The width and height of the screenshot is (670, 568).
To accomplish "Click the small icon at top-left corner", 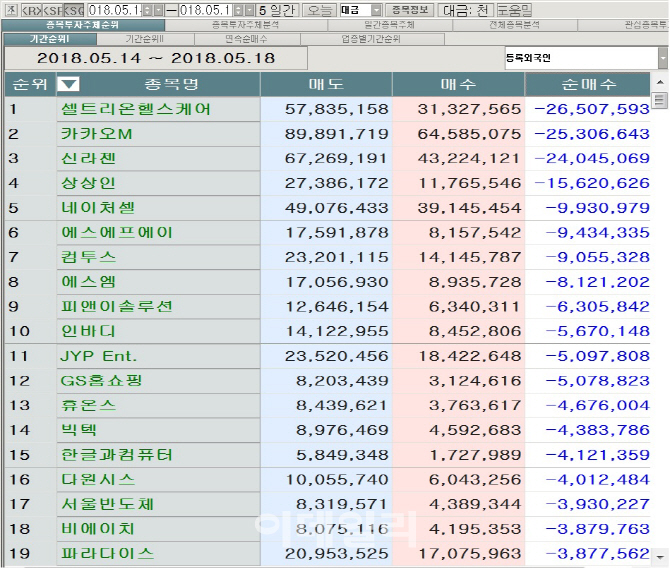I will click(x=9, y=9).
